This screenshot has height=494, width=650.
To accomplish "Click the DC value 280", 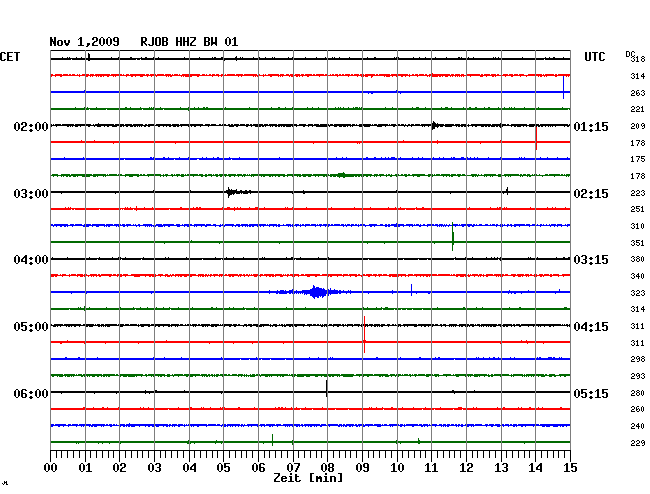I will click(x=638, y=393).
